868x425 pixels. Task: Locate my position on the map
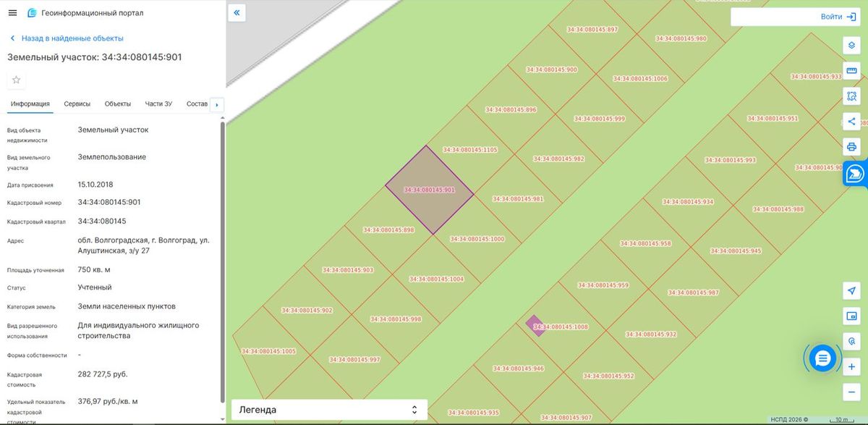pos(851,290)
